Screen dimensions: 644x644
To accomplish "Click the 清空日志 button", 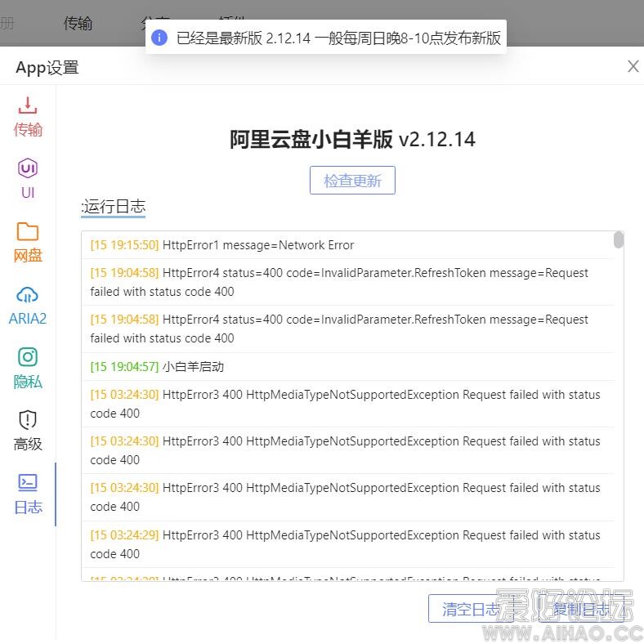I will pos(471,609).
